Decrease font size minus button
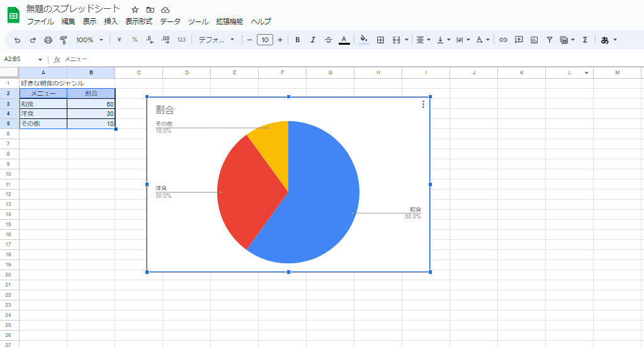The height and width of the screenshot is (347, 644). [249, 40]
